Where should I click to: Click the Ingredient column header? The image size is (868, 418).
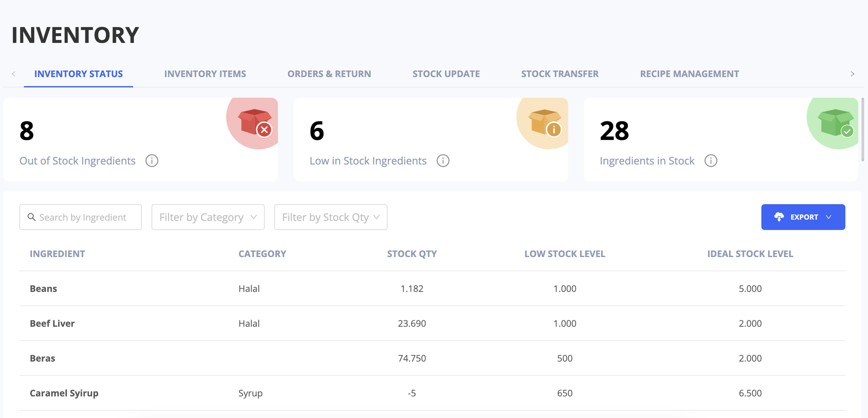[x=57, y=254]
